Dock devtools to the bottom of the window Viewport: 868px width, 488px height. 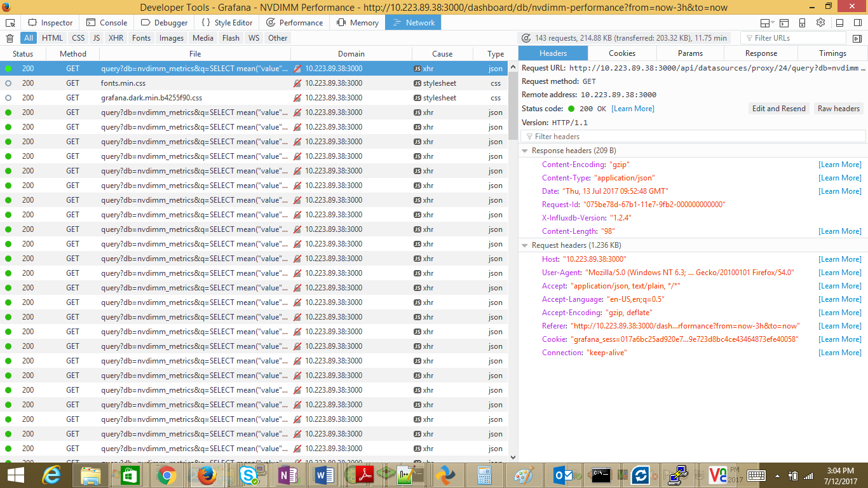click(840, 23)
